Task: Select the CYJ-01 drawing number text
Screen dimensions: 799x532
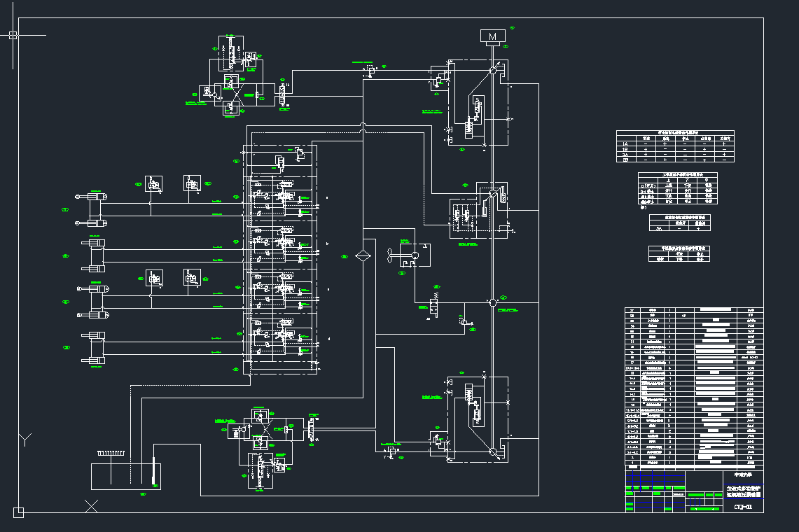Action: [743, 507]
